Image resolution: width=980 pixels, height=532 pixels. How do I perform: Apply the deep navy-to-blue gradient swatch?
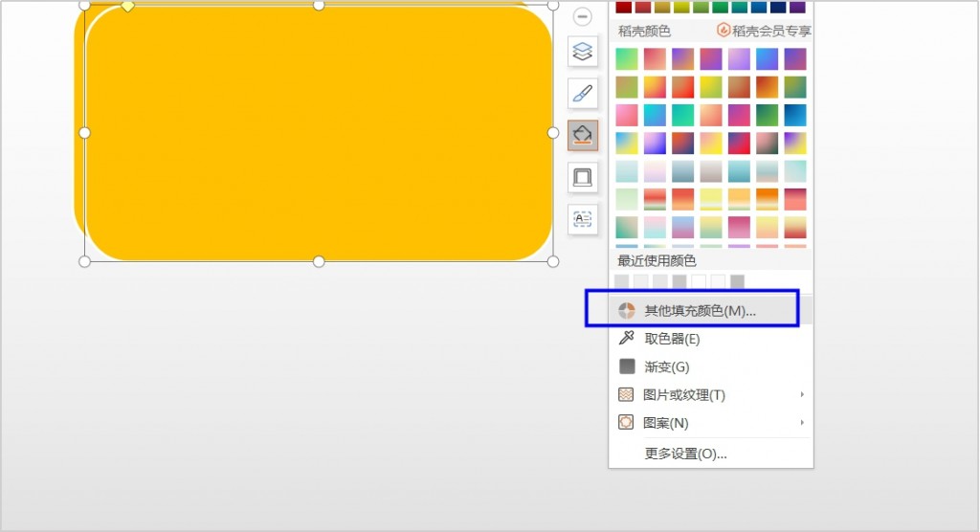(x=795, y=115)
